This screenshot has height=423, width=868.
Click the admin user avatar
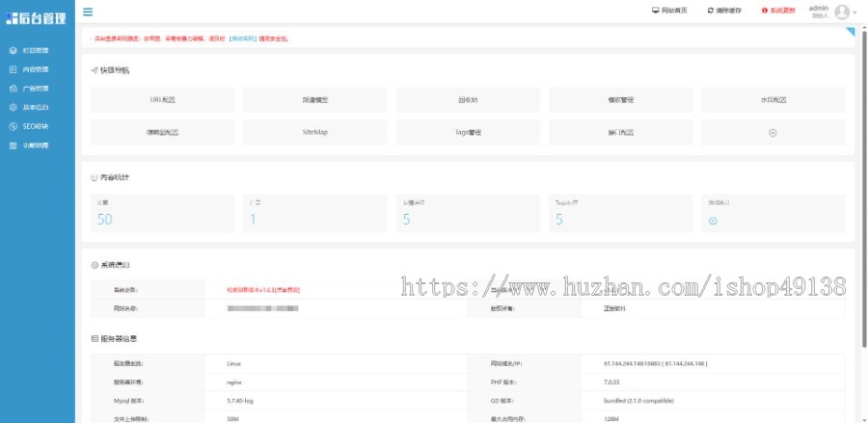point(841,12)
